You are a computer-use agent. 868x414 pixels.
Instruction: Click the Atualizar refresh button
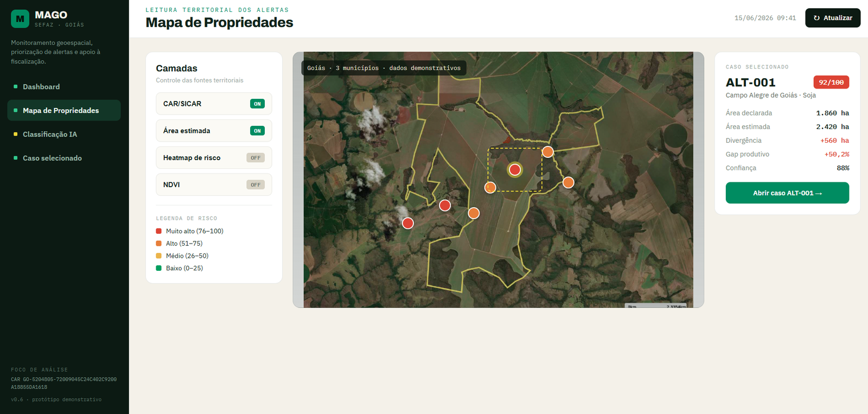pos(833,18)
